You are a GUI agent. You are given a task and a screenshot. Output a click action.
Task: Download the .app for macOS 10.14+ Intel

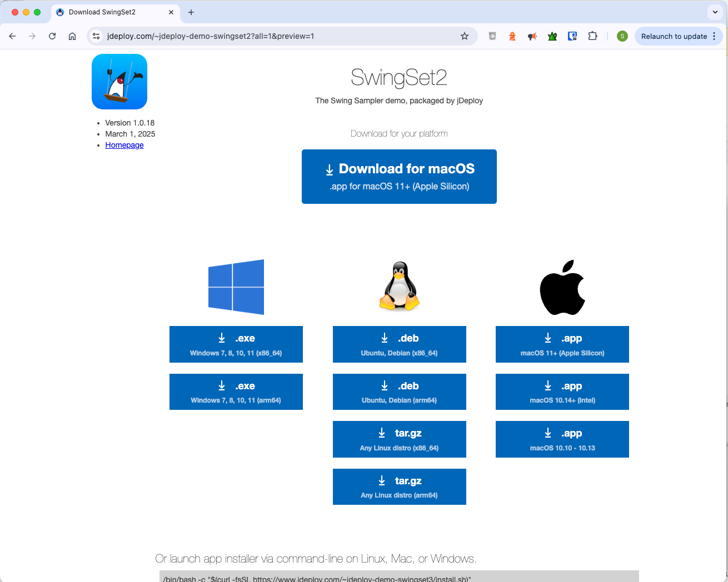tap(562, 392)
